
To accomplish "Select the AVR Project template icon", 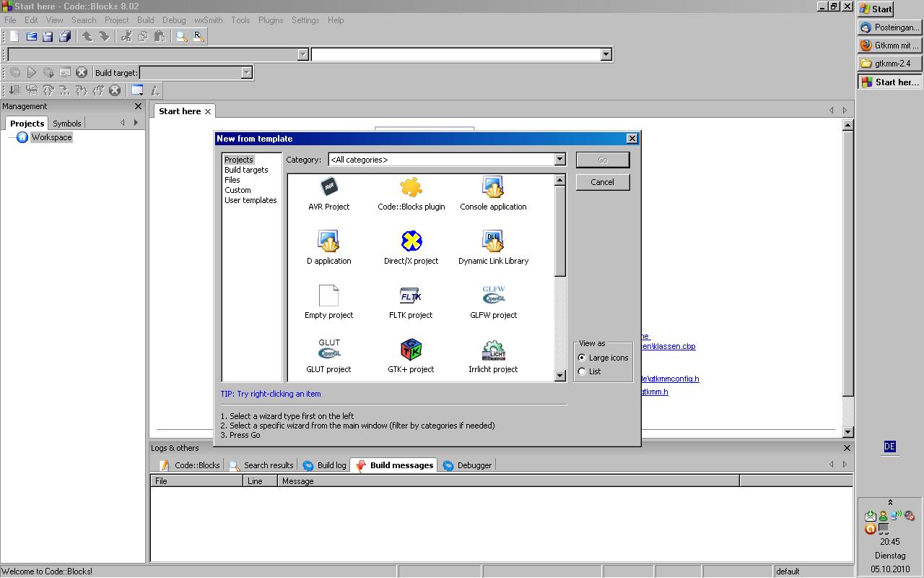I will tap(328, 188).
